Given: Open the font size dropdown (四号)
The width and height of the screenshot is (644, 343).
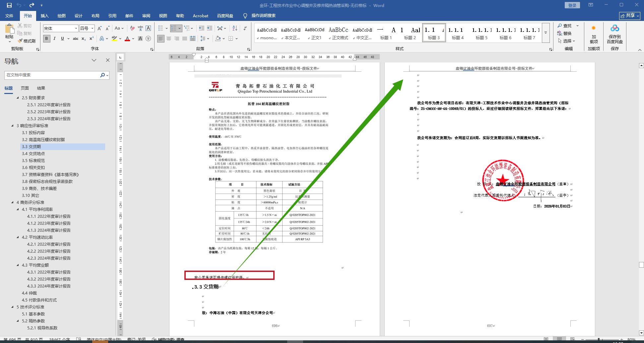Looking at the screenshot, I should pos(93,29).
